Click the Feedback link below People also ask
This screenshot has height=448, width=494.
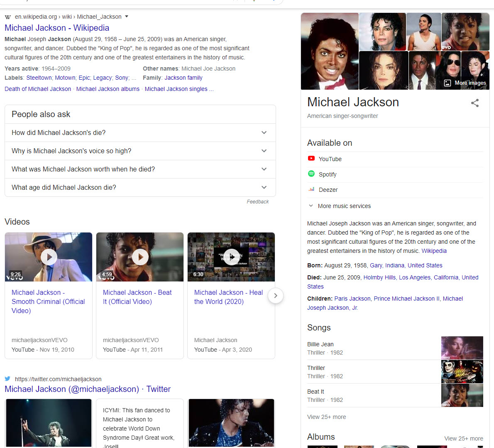click(258, 202)
